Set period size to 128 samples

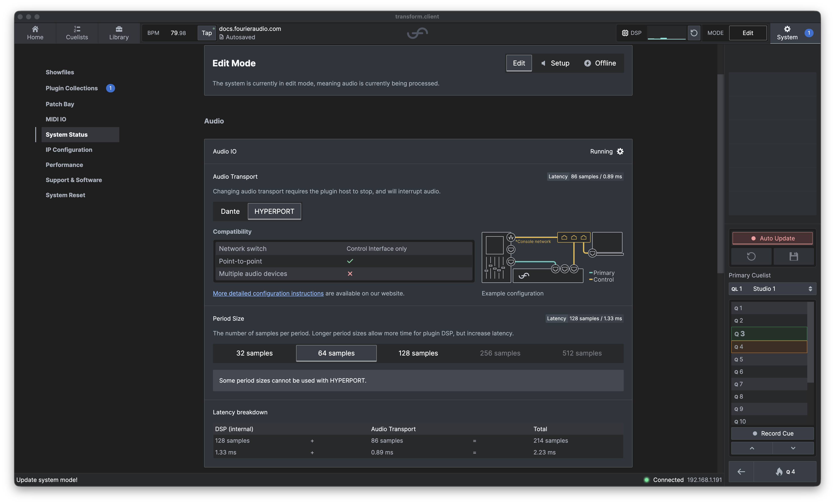pyautogui.click(x=418, y=353)
